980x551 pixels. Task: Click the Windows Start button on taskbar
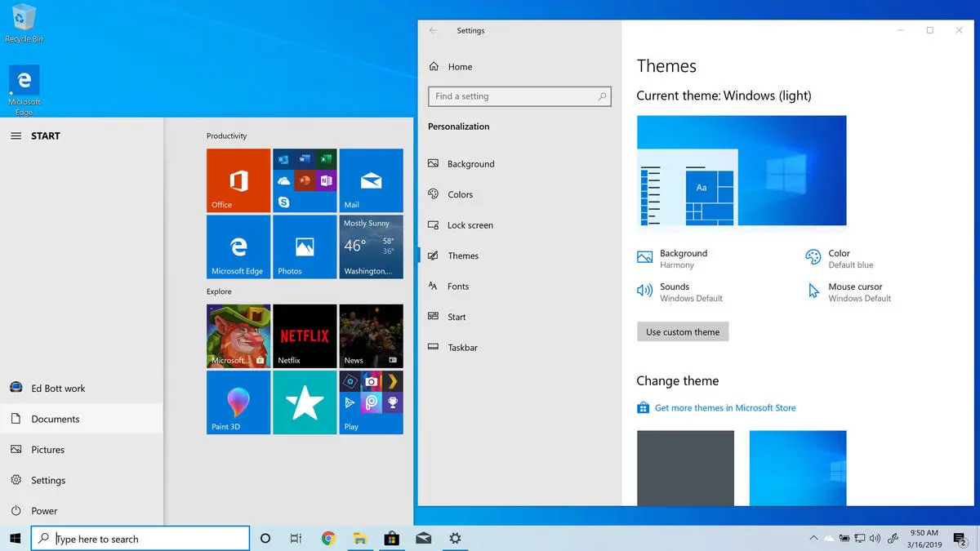[x=15, y=538]
